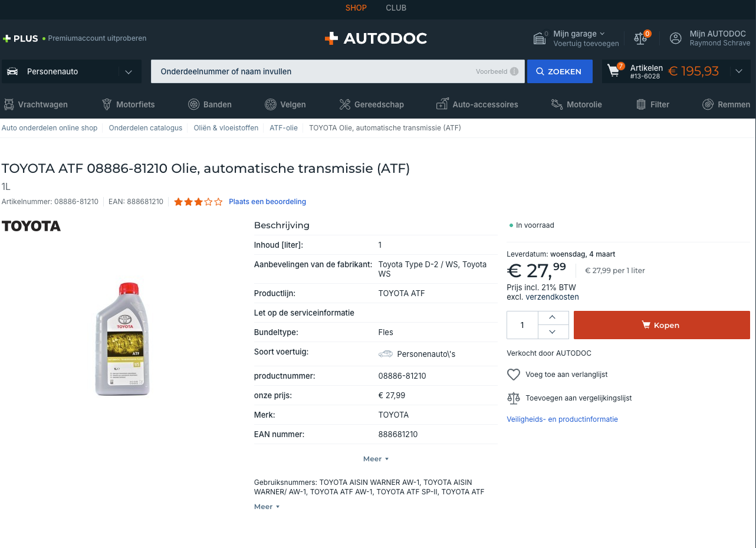Expand description table with Meer
Viewport: 756px width, 548px height.
(376, 459)
